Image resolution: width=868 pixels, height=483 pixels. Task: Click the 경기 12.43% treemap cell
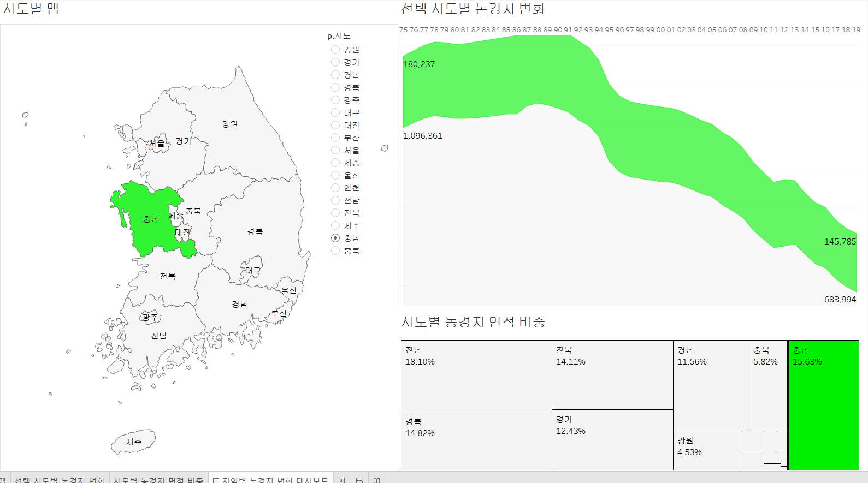point(612,440)
